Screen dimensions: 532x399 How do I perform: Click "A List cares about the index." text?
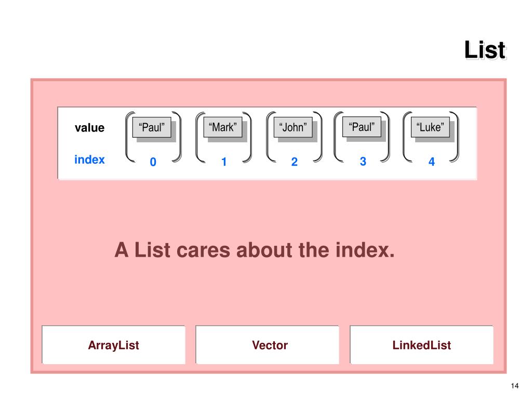point(255,250)
